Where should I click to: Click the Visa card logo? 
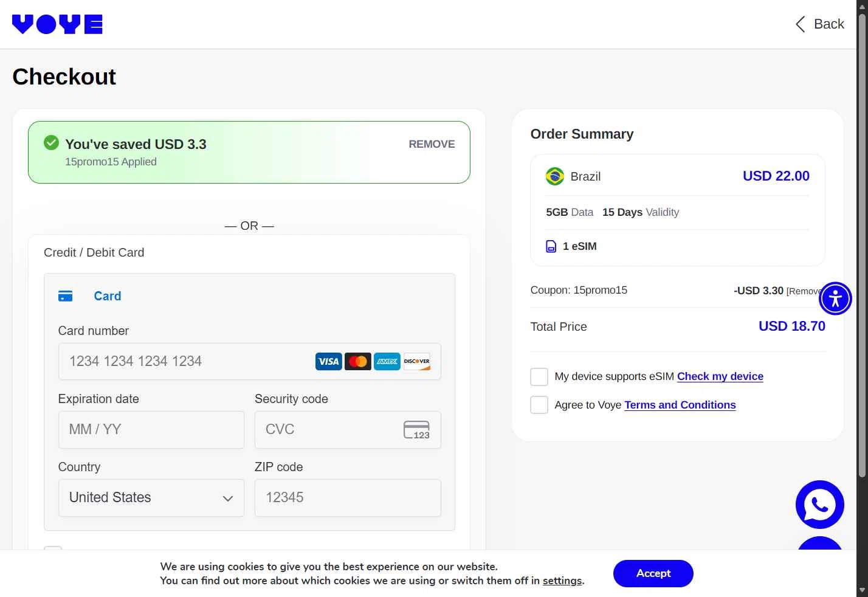pyautogui.click(x=329, y=362)
